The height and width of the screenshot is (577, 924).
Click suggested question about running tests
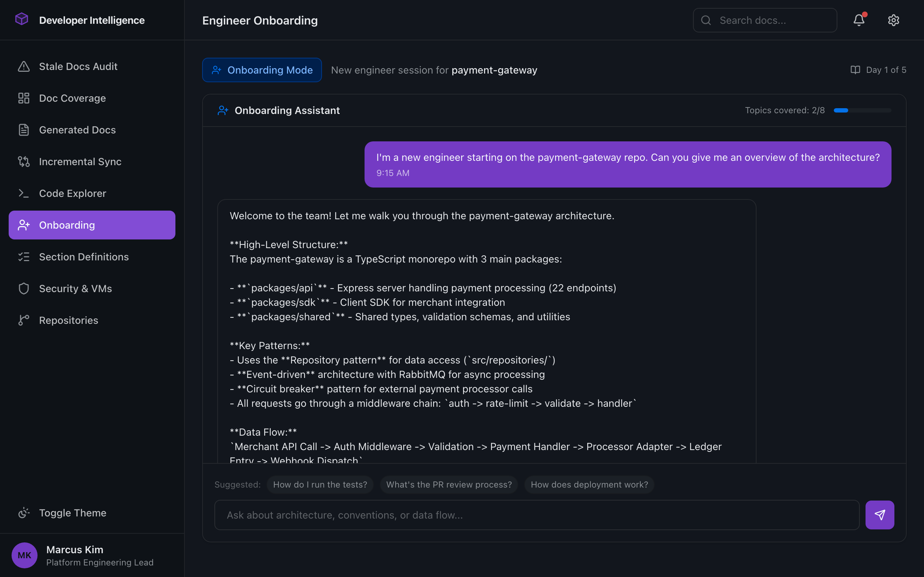(320, 484)
